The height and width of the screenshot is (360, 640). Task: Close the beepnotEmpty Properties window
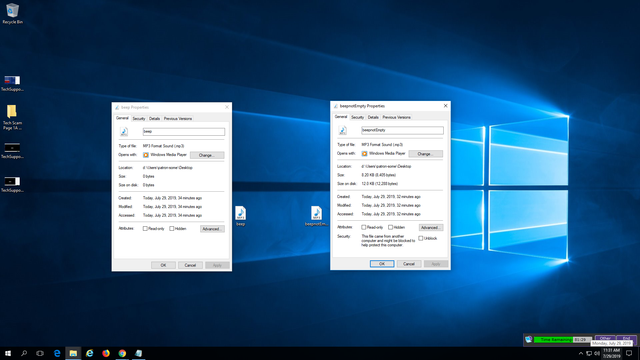point(446,106)
